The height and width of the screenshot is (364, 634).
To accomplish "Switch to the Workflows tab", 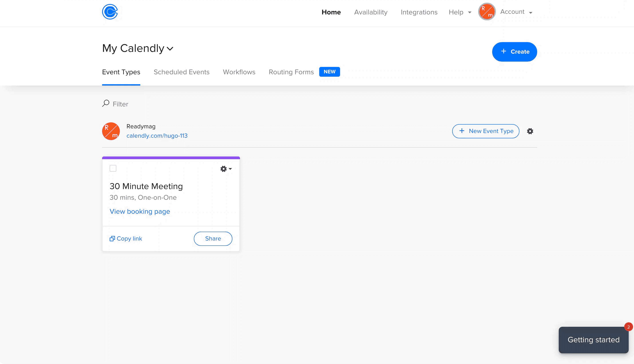I will (x=239, y=72).
